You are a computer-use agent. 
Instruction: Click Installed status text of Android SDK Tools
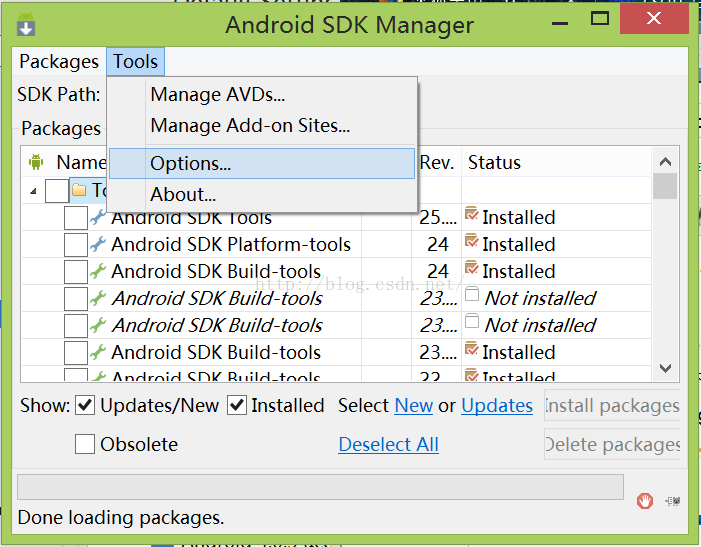(x=519, y=218)
